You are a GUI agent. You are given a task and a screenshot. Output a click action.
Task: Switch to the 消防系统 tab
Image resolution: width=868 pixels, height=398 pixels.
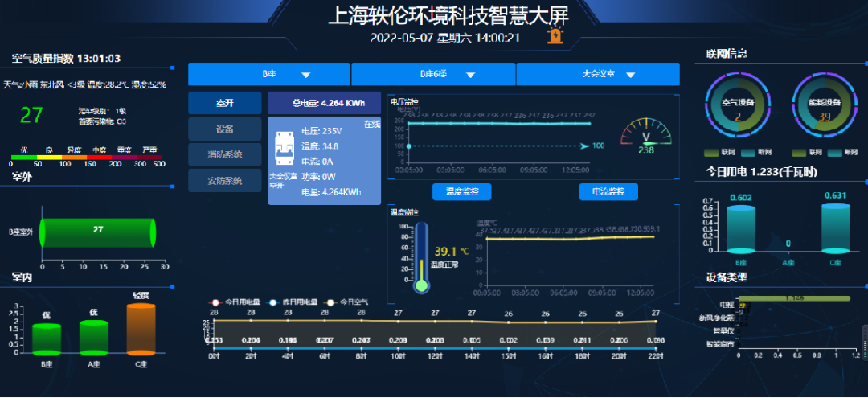click(225, 154)
